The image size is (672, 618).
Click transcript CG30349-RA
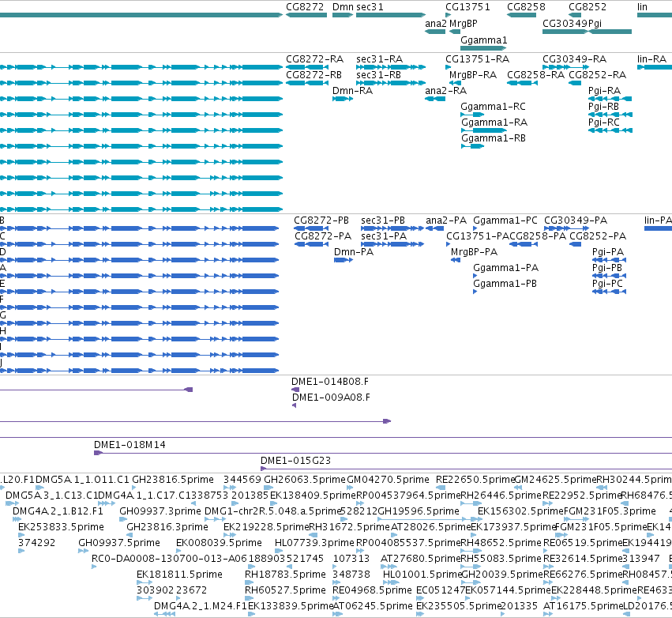(x=575, y=58)
